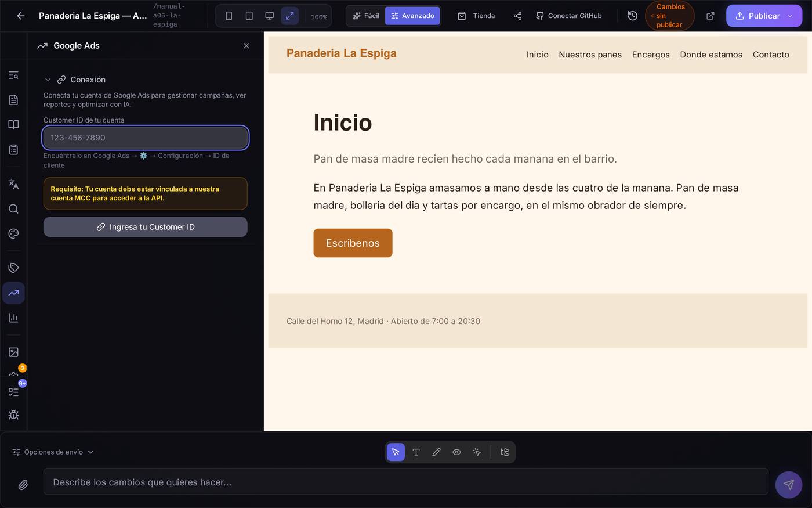Click Nuestros panes in site navigation
Image resolution: width=812 pixels, height=508 pixels.
pyautogui.click(x=590, y=55)
